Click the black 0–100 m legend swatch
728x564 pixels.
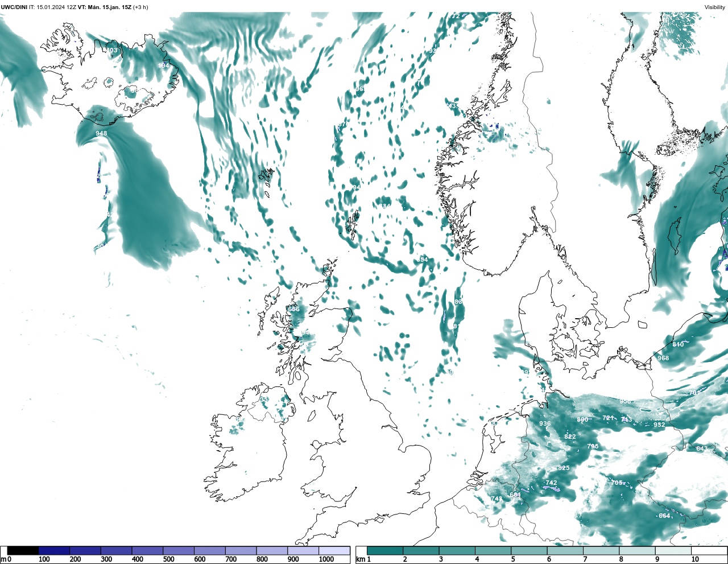[x=23, y=551]
